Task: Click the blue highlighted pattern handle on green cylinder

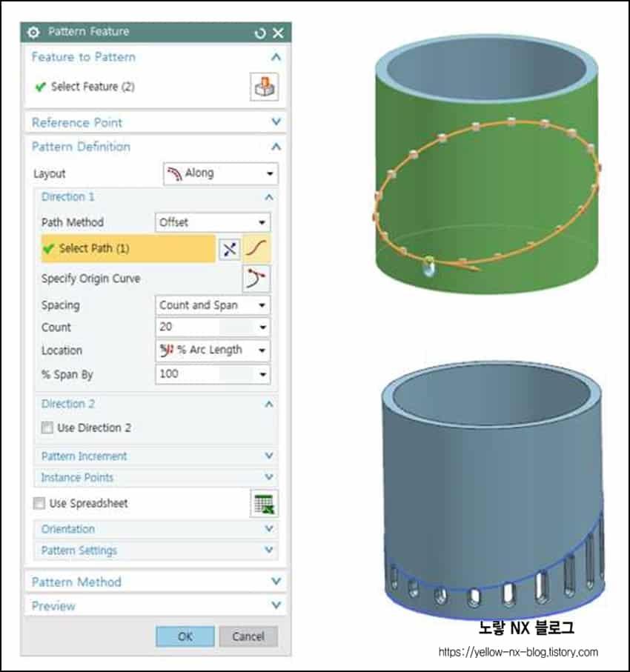Action: click(x=429, y=268)
